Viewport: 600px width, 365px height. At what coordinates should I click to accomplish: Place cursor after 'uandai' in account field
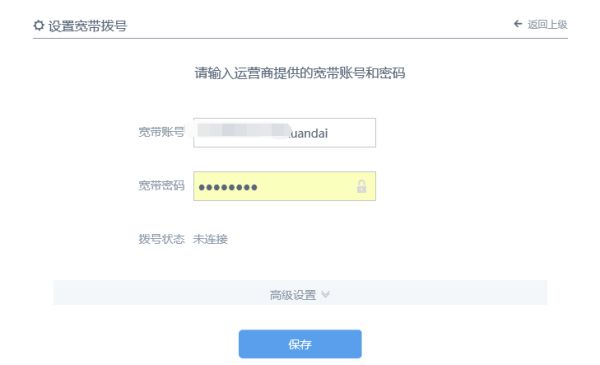point(330,133)
